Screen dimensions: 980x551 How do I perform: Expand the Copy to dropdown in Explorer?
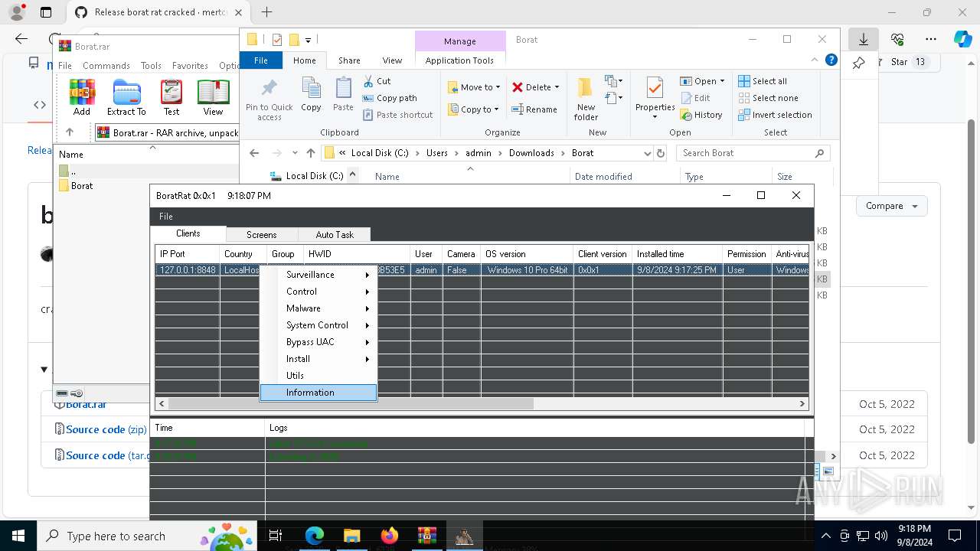[496, 109]
